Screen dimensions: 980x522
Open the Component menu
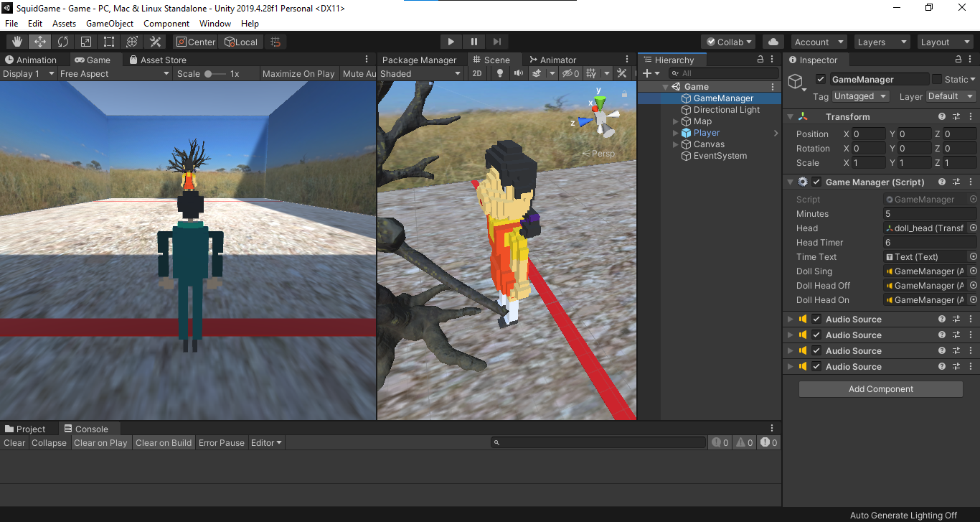[x=166, y=23]
